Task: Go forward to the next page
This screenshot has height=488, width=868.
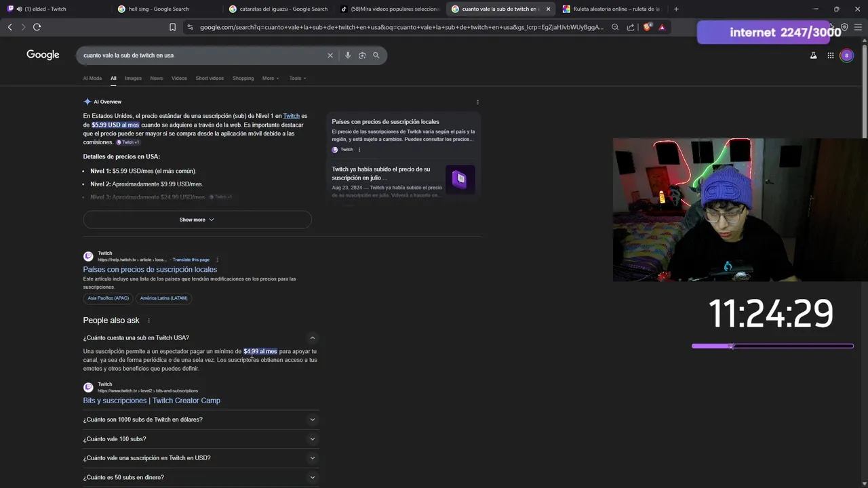Action: (x=23, y=27)
